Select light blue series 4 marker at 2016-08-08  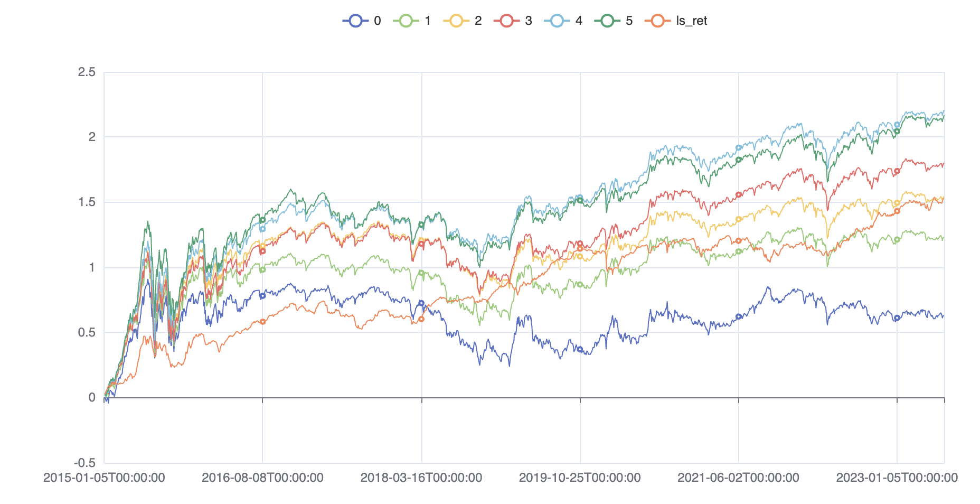point(262,229)
